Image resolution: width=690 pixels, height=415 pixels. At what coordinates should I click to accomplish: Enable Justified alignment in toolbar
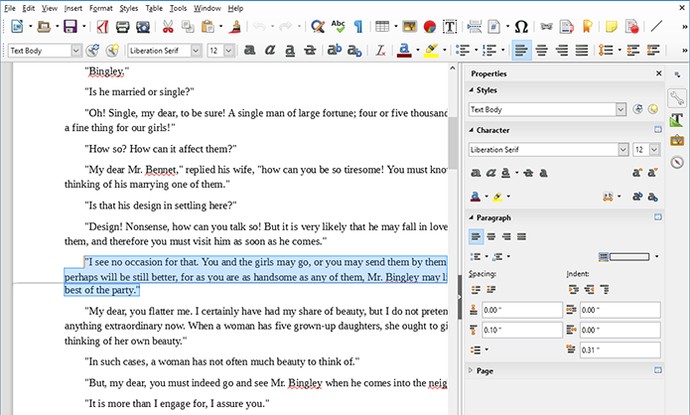(x=582, y=51)
